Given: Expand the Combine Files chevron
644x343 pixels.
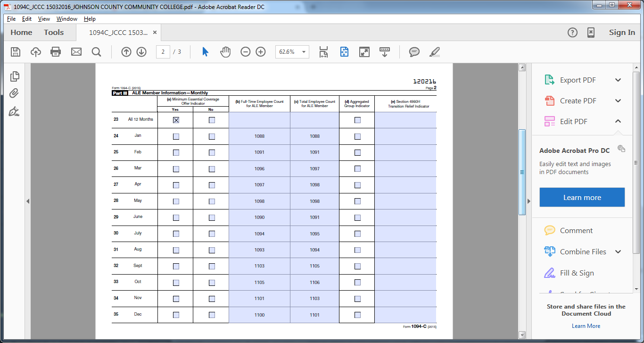Looking at the screenshot, I should point(618,252).
